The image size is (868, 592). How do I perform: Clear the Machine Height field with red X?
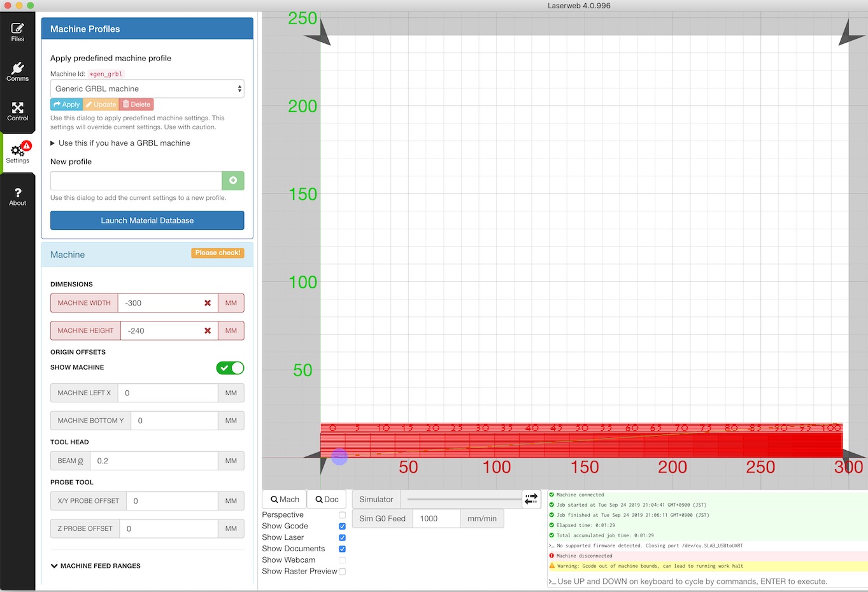pos(208,330)
